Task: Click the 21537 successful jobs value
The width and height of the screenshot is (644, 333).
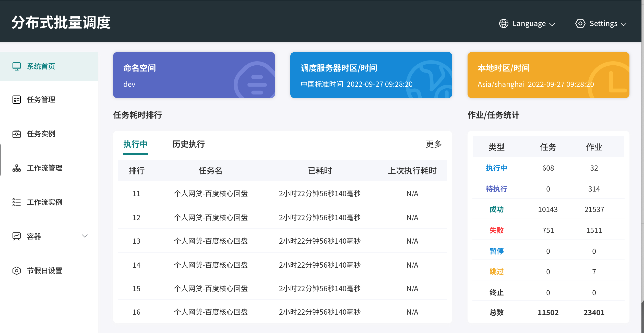Action: pos(594,209)
